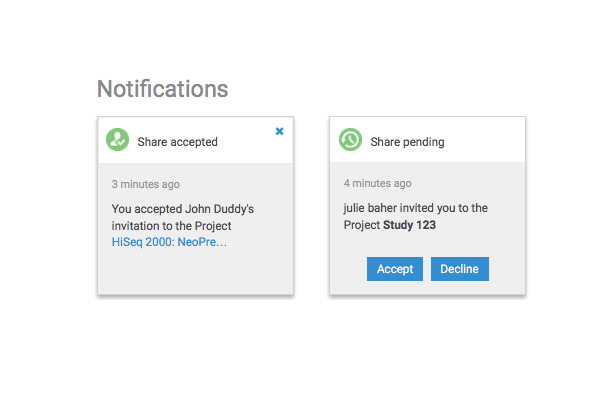The width and height of the screenshot is (616, 398).
Task: Click the green Share accepted user icon
Action: point(117,139)
